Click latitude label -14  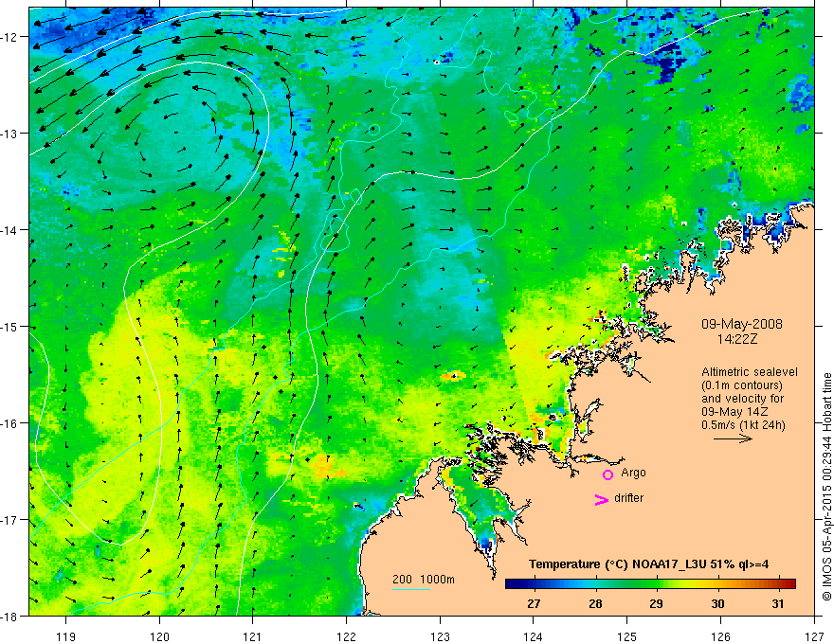pos(10,230)
